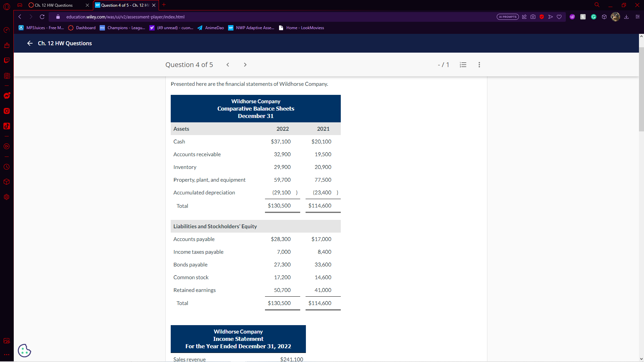Open a new browser tab
The image size is (644, 362).
point(164,5)
